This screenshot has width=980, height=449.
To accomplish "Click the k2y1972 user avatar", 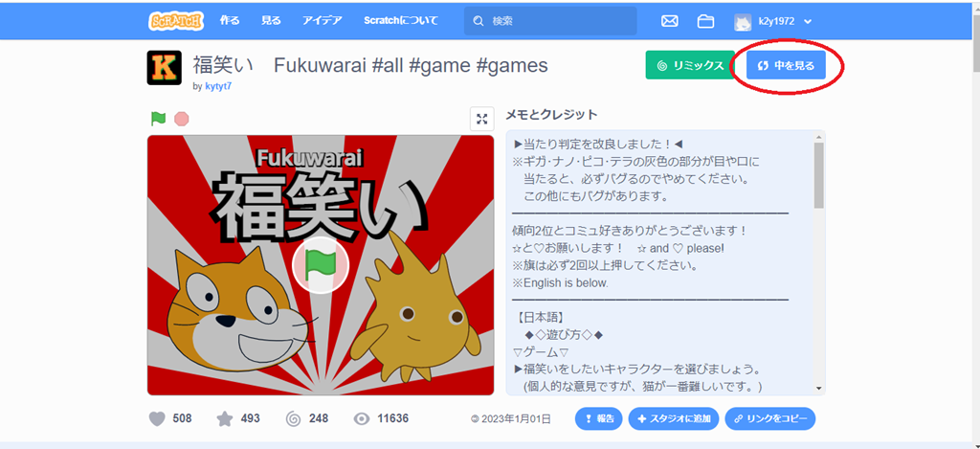I will coord(743,22).
